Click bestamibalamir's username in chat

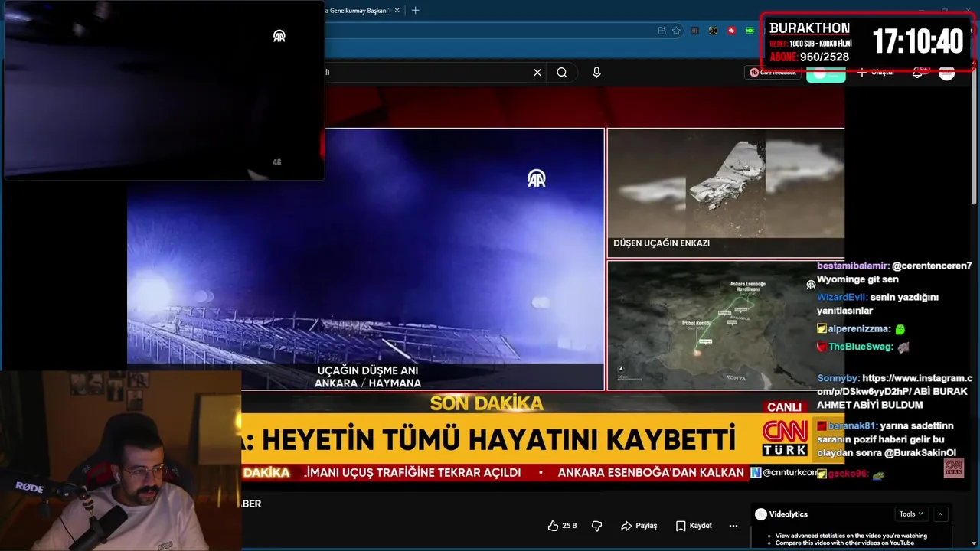pyautogui.click(x=852, y=266)
